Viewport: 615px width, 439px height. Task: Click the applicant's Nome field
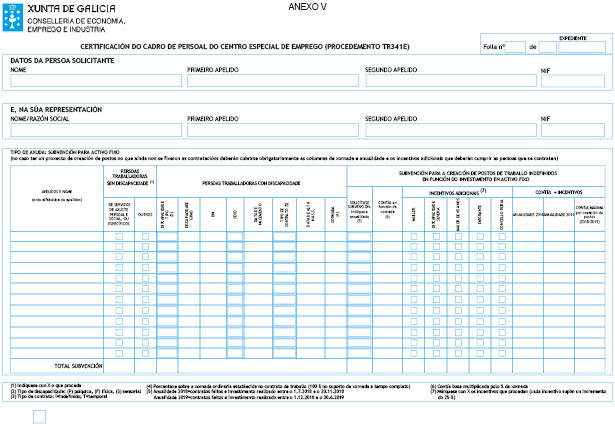click(94, 82)
